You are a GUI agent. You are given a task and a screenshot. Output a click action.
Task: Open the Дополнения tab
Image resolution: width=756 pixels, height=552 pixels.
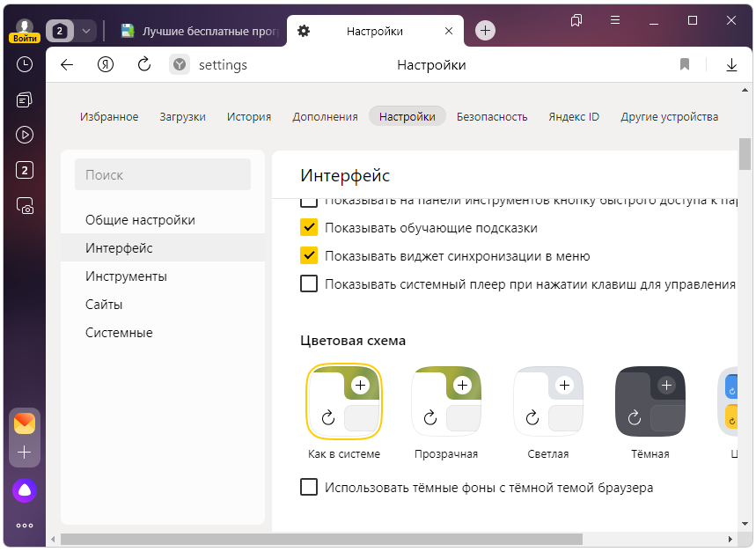click(325, 116)
